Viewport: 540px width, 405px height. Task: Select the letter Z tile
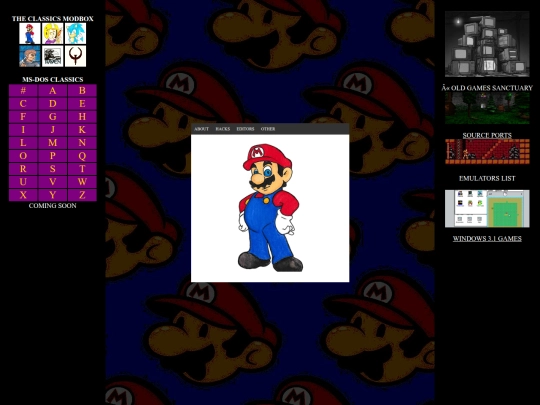point(82,195)
